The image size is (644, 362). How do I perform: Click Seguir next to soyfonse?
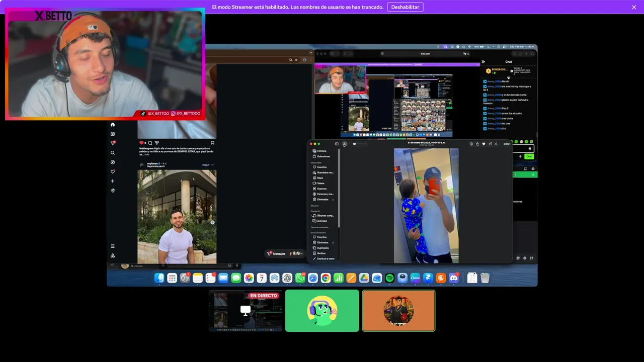[206, 164]
